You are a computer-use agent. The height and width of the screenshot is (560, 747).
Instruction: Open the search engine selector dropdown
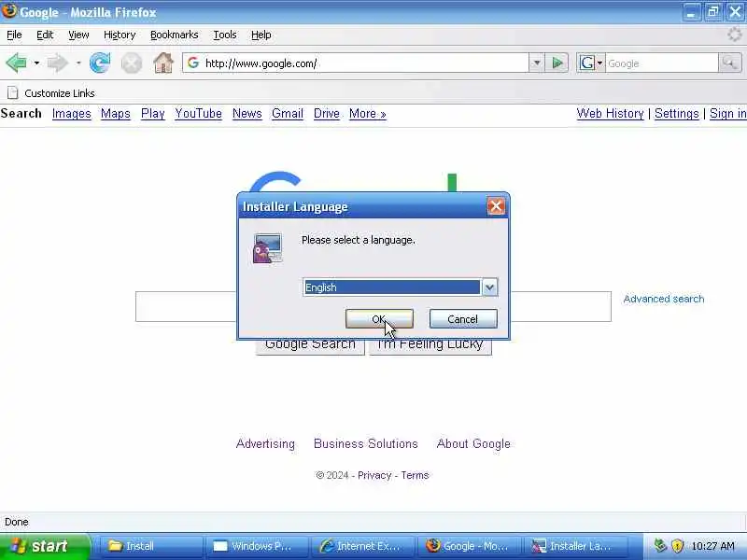point(591,63)
